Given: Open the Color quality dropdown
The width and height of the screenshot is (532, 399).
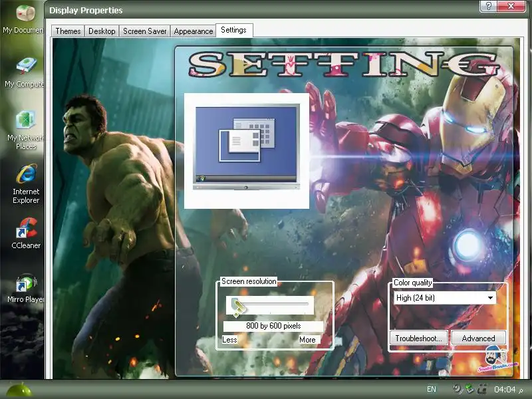Looking at the screenshot, I should click(444, 298).
